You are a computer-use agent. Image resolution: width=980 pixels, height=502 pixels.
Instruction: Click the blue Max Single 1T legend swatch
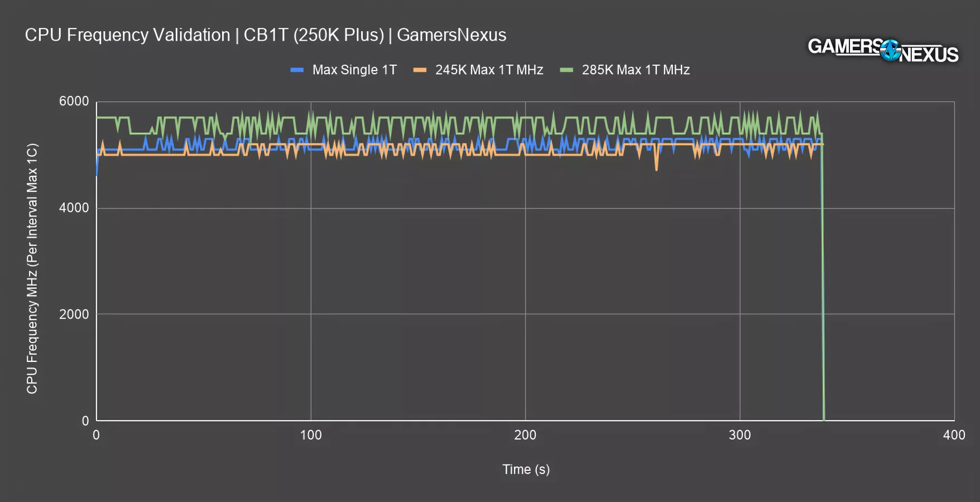coord(297,70)
